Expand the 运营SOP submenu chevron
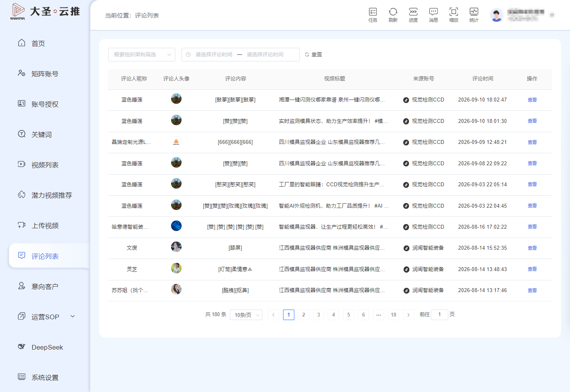570x392 pixels. pos(73,317)
